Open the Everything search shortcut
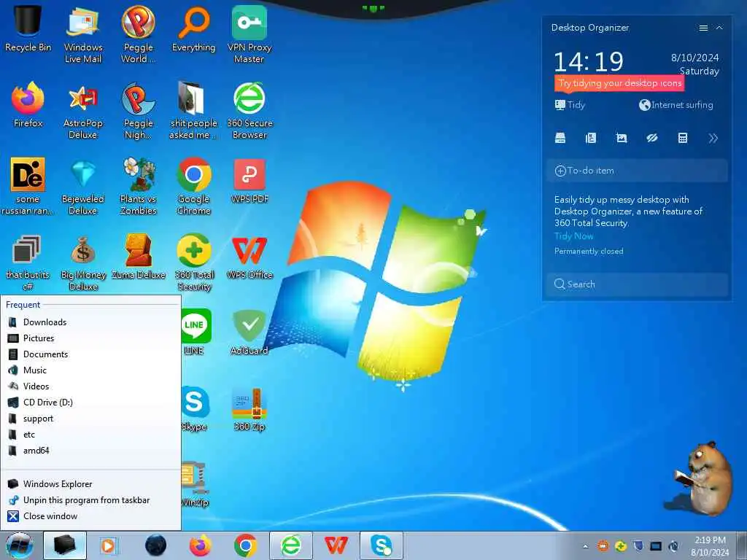 pos(193,28)
